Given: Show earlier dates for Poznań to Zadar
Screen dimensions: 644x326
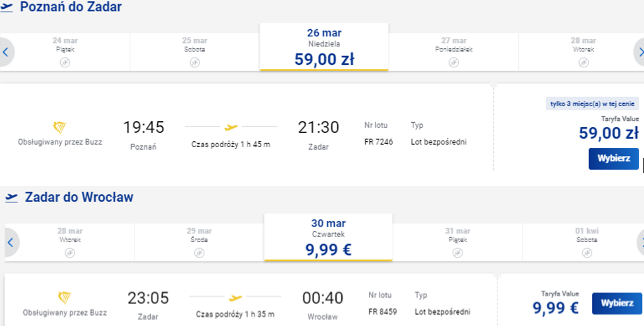Looking at the screenshot, I should tap(6, 52).
